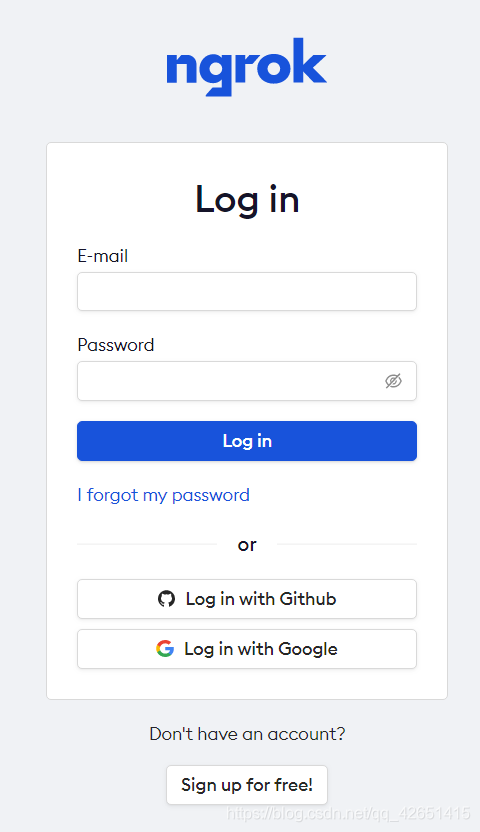Screen dimensions: 480x832
Task: Open the I forgot my password link
Action: click(163, 495)
